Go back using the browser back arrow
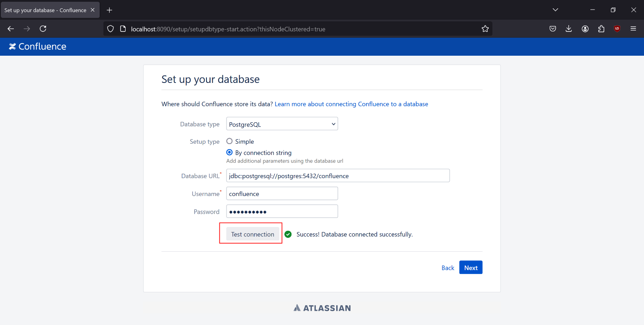This screenshot has width=644, height=325. (11, 29)
